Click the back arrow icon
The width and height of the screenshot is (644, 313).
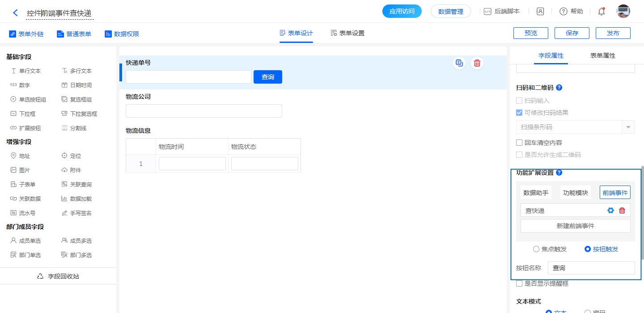[15, 13]
